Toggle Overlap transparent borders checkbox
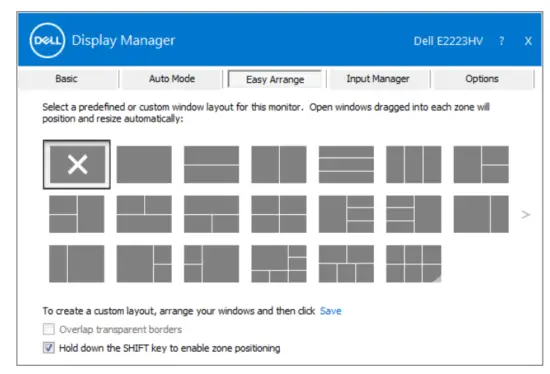 pos(49,329)
